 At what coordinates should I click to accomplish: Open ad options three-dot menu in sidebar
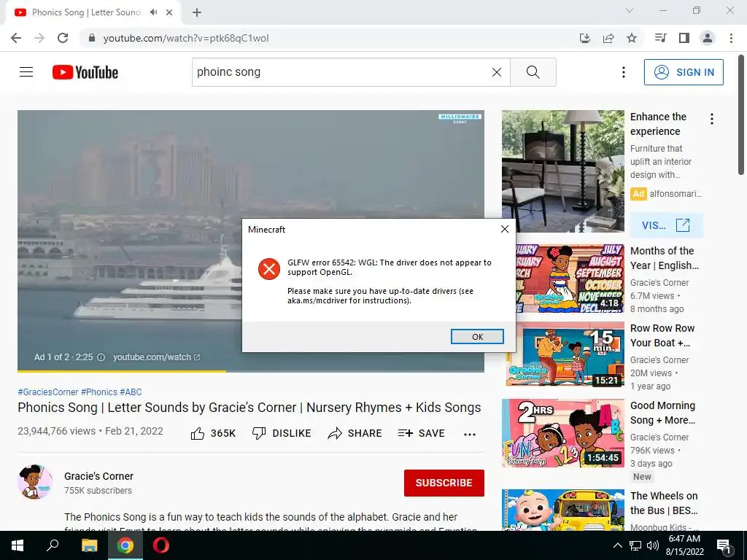coord(712,119)
